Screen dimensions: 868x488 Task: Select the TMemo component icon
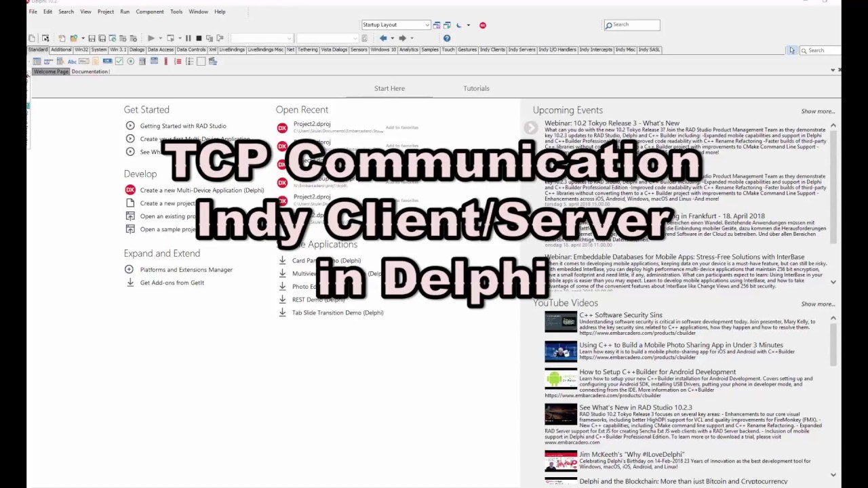coord(96,61)
